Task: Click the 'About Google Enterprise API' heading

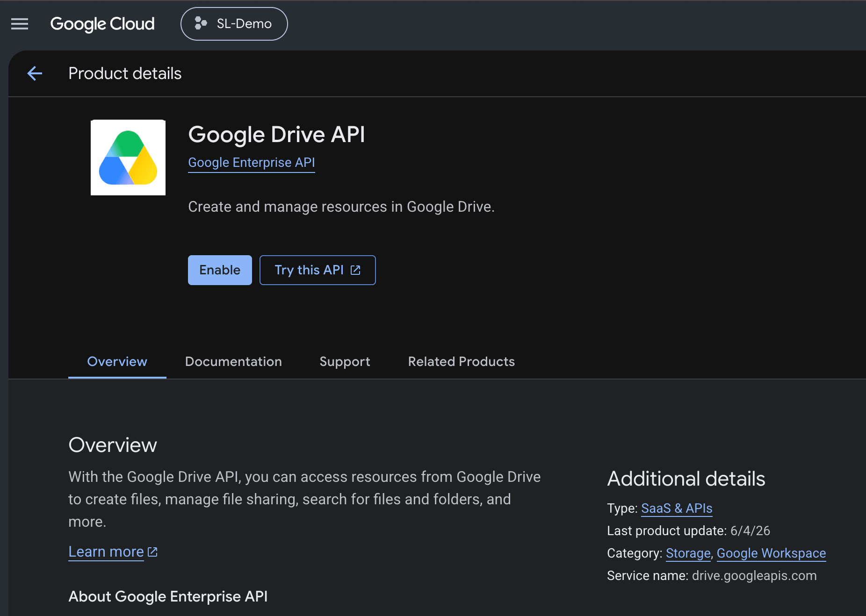Action: click(x=168, y=597)
